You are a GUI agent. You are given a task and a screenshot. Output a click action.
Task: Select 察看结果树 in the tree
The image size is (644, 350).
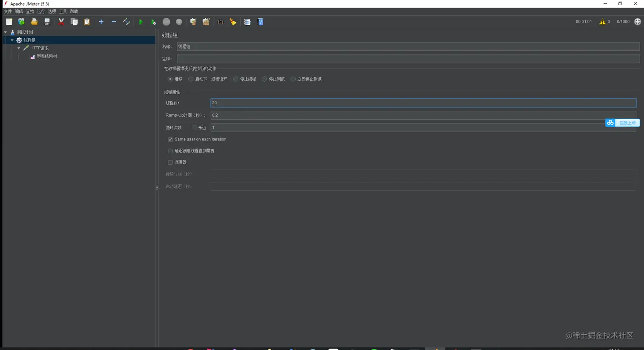[47, 56]
